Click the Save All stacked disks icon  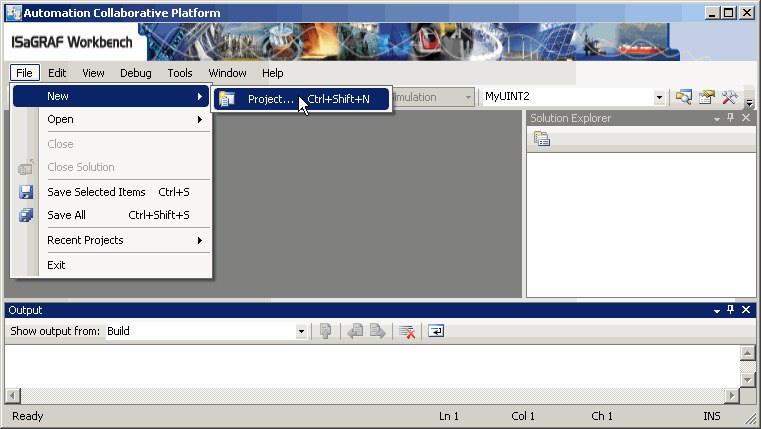point(26,215)
